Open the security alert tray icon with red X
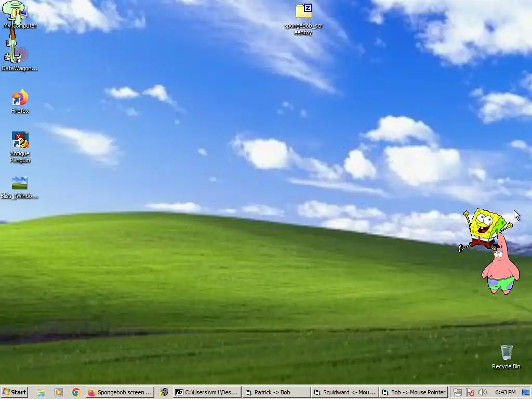Image resolution: width=532 pixels, height=399 pixels. (x=470, y=393)
